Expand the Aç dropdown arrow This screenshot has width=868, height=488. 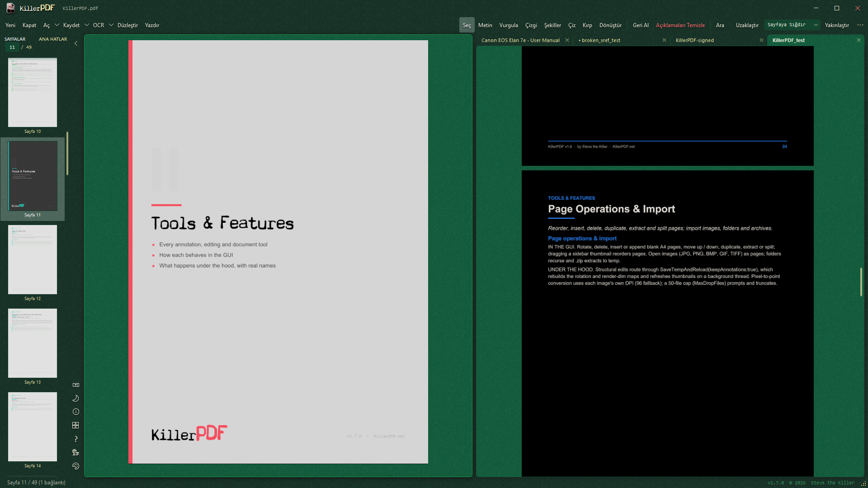point(57,25)
